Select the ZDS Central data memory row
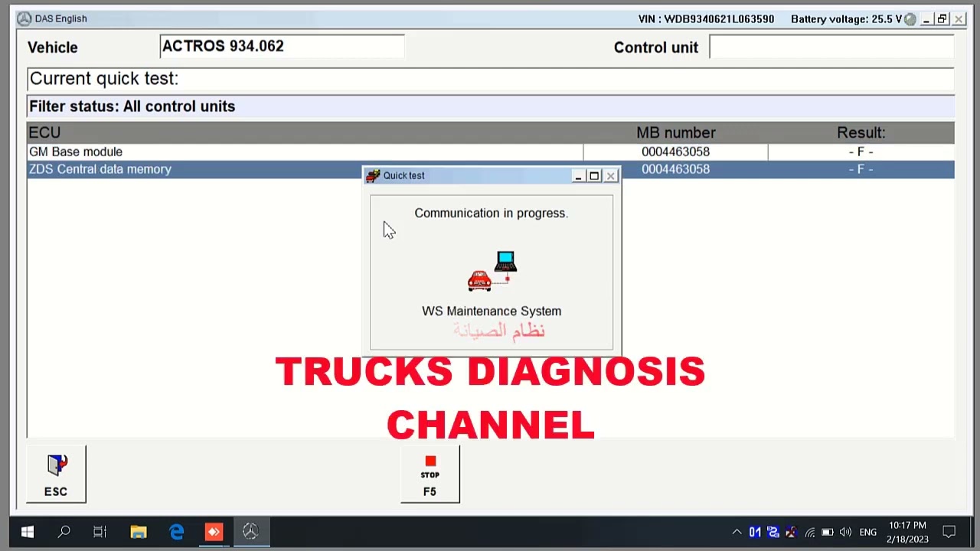This screenshot has width=980, height=551. pos(490,169)
